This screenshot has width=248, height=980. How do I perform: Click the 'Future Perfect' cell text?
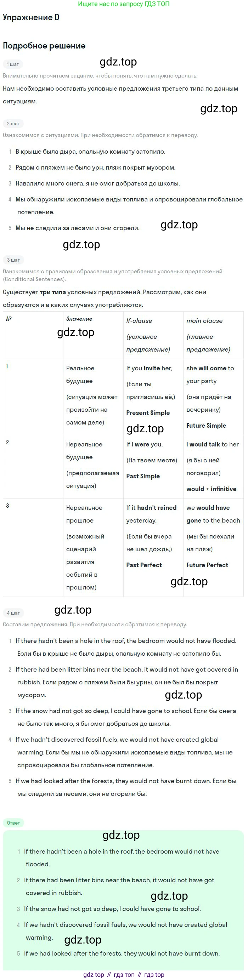(207, 565)
